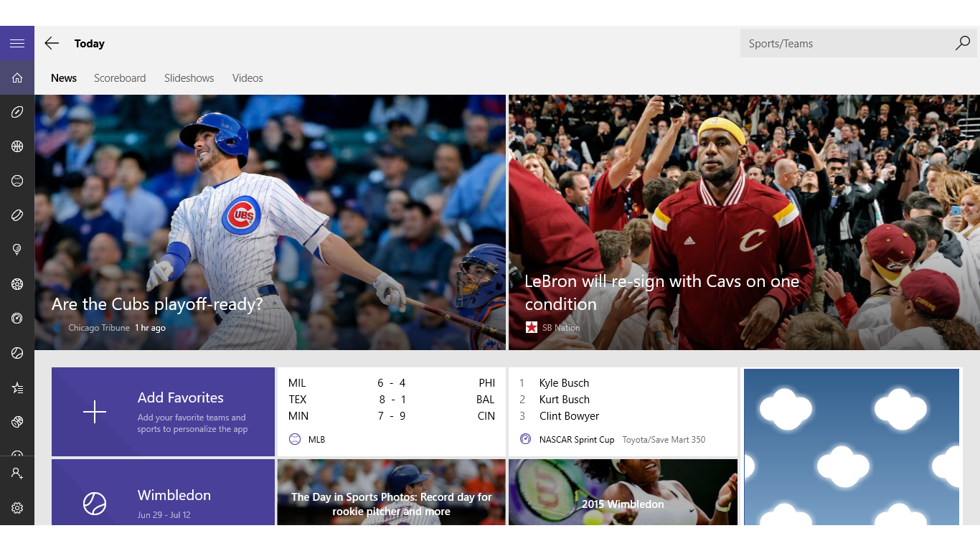Switch to the Slideshows tab
Image resolution: width=980 pixels, height=551 pixels.
(x=189, y=78)
